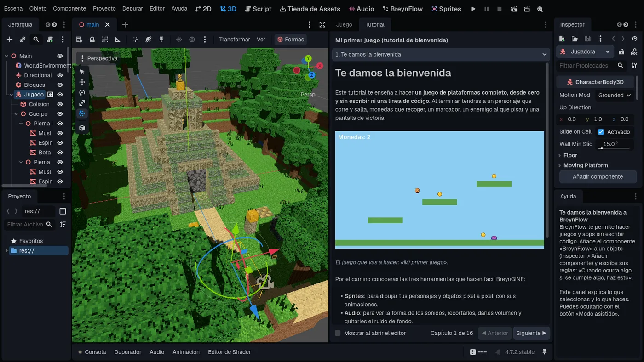The height and width of the screenshot is (362, 644).
Task: Open the Tienda de Assets workspace
Action: click(310, 9)
